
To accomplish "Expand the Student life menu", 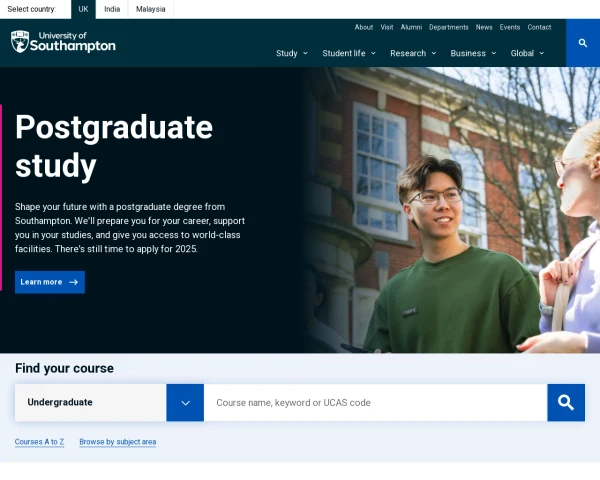I will (349, 53).
